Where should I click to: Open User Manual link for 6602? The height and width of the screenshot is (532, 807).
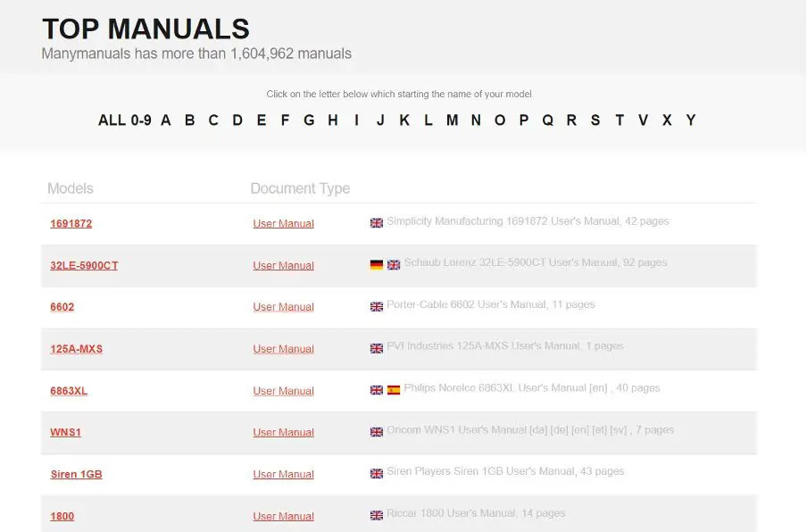[x=284, y=307]
